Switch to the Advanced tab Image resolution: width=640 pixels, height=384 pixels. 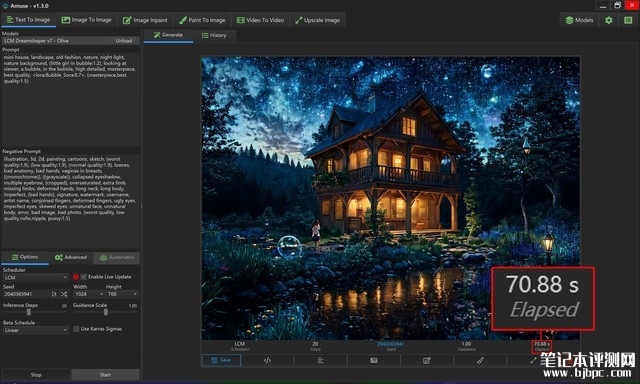click(71, 257)
